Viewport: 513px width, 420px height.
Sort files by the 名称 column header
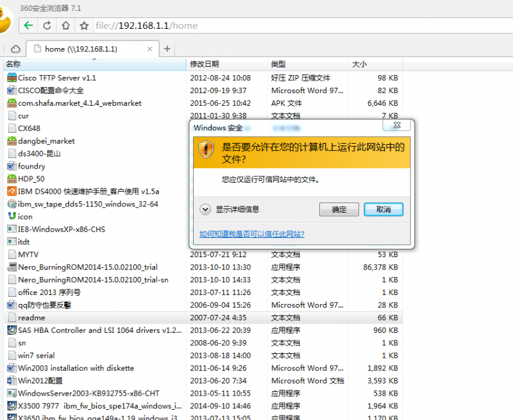point(95,64)
